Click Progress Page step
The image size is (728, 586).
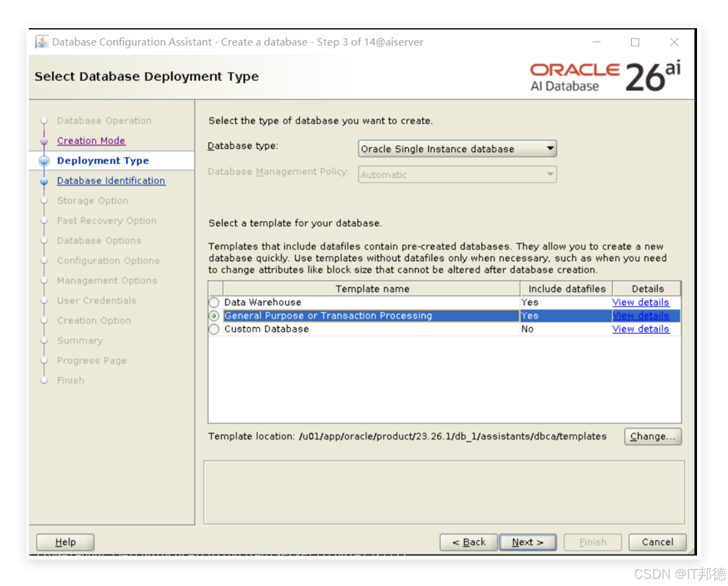(92, 360)
